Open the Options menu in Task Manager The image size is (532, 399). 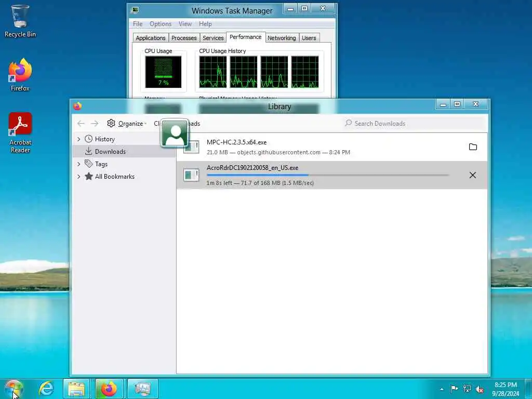161,24
